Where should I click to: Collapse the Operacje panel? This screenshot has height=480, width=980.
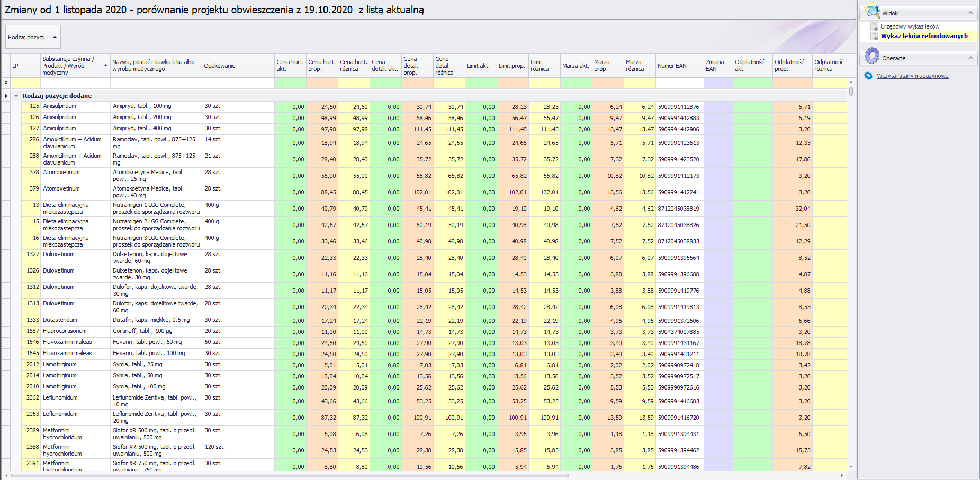click(x=970, y=58)
